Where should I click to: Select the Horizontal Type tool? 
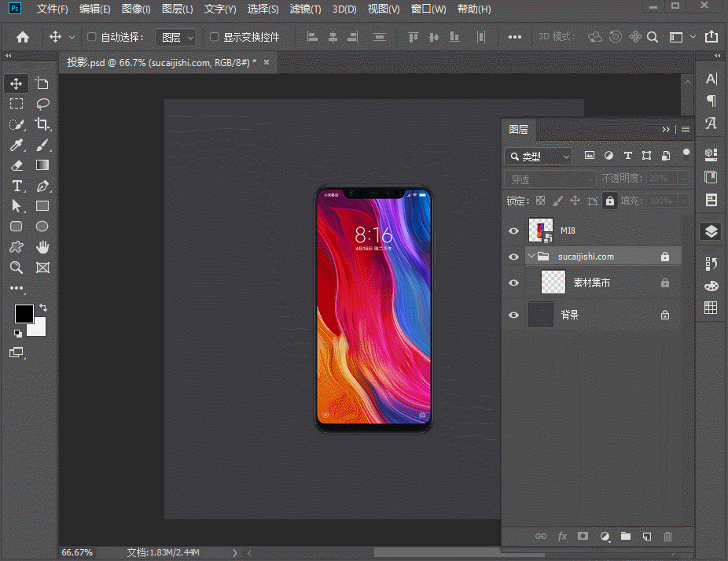click(17, 186)
